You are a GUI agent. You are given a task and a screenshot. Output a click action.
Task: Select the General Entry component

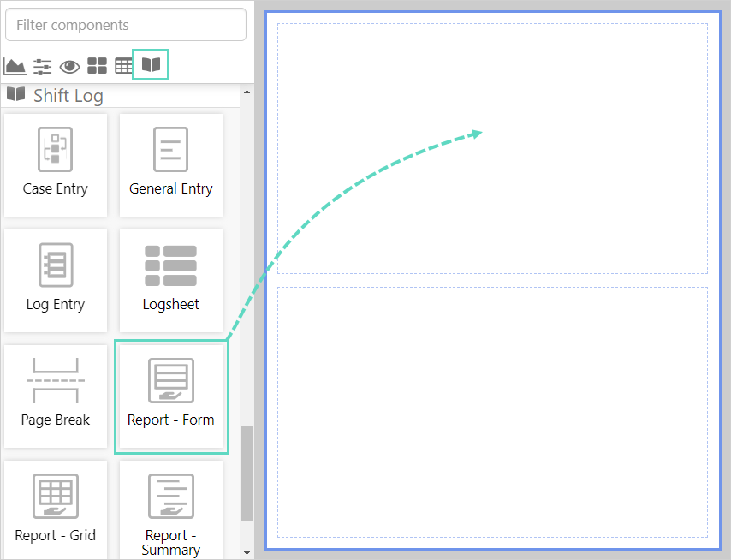point(171,165)
